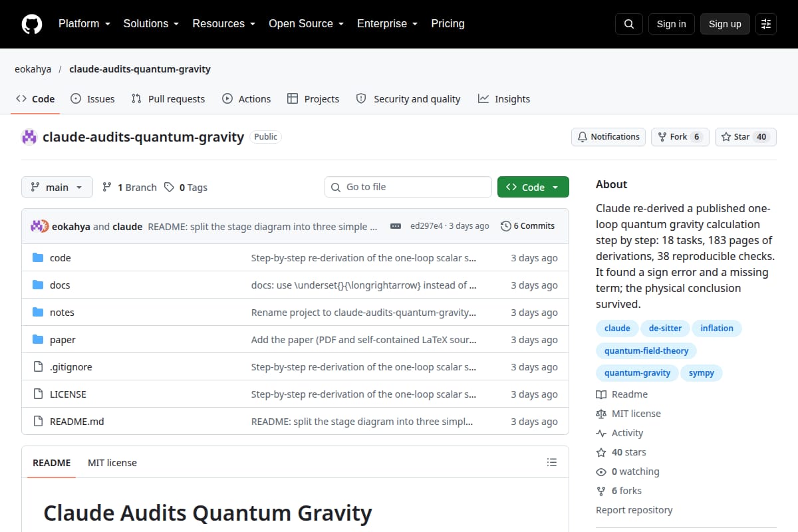Open the claude-audits-quantum-gravity breadcrumb link
This screenshot has height=532, width=798.
tap(140, 69)
